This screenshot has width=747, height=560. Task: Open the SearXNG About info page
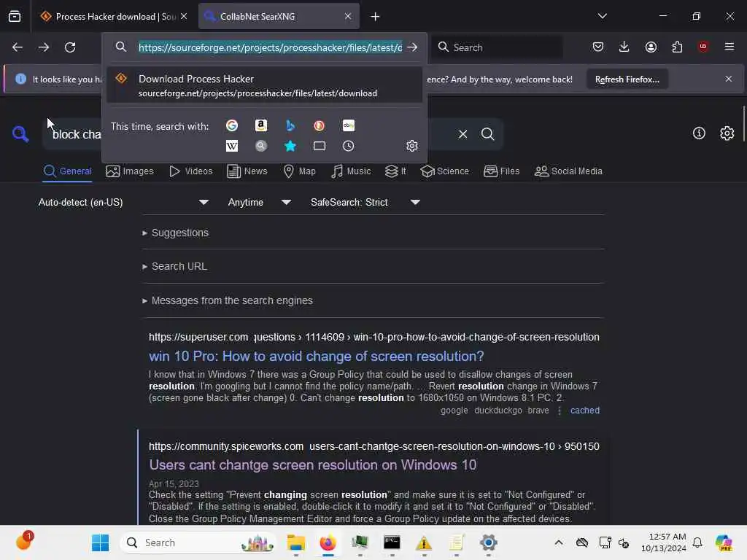pos(699,133)
